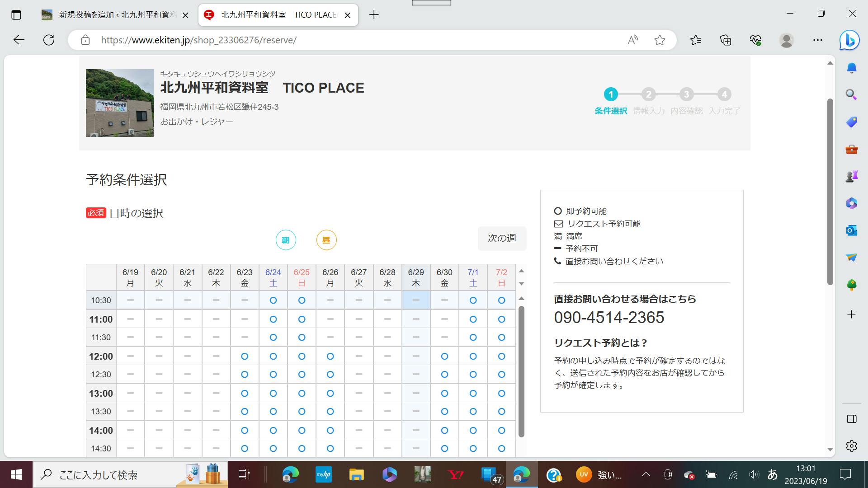Open a new browser tab
Image resolution: width=868 pixels, height=488 pixels.
[x=373, y=15]
